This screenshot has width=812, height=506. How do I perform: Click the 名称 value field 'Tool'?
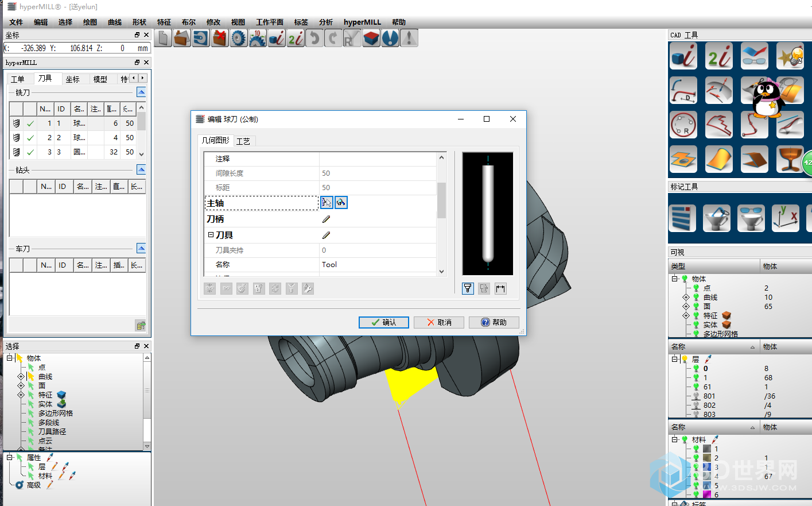tap(378, 265)
